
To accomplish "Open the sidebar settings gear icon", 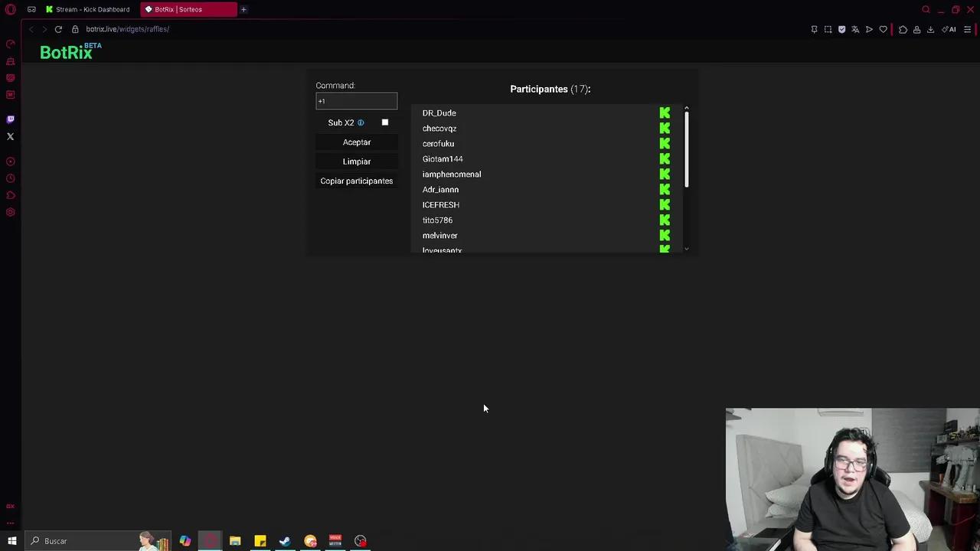I will [11, 212].
